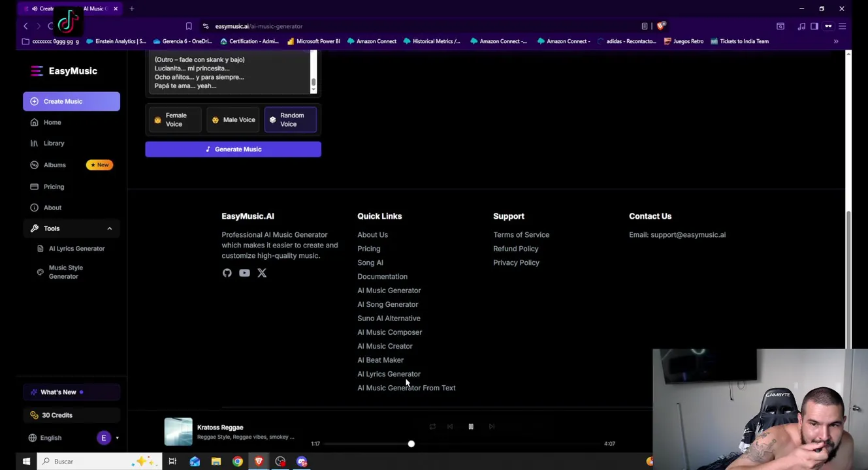Skip to the previous track in the player
868x470 pixels.
450,426
